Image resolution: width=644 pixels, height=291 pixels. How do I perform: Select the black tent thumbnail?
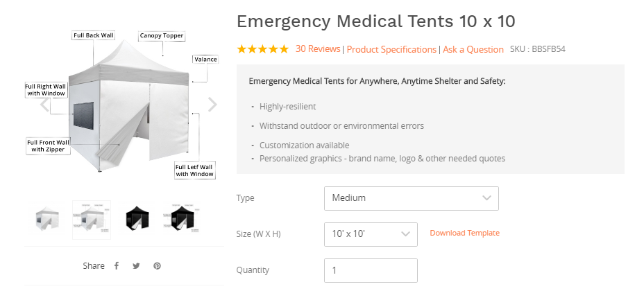click(136, 219)
